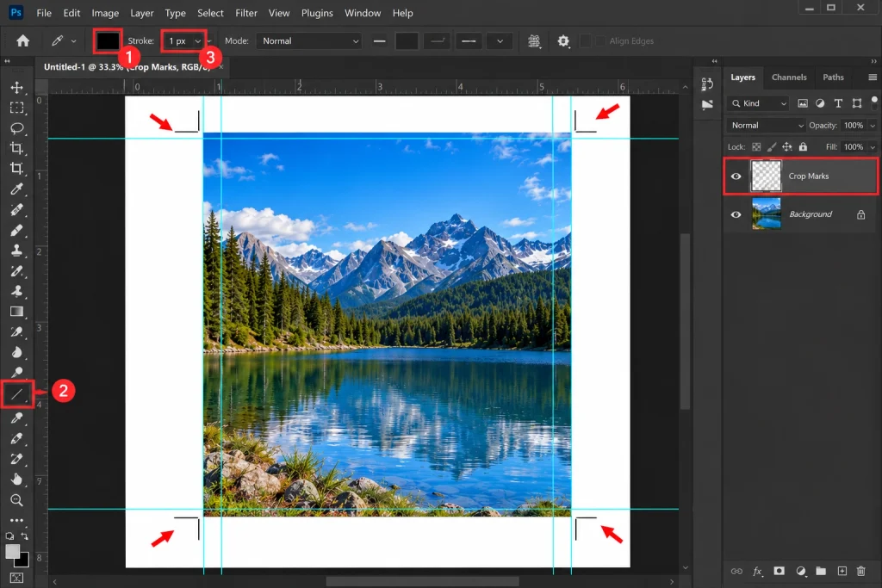
Task: Select the Eyedropper tool
Action: tap(17, 189)
